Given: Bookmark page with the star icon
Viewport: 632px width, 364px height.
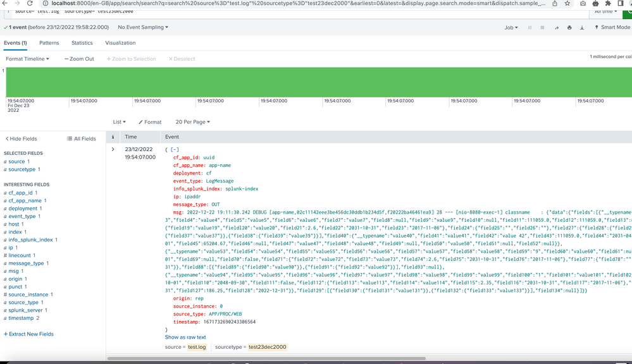Looking at the screenshot, I should [567, 3].
